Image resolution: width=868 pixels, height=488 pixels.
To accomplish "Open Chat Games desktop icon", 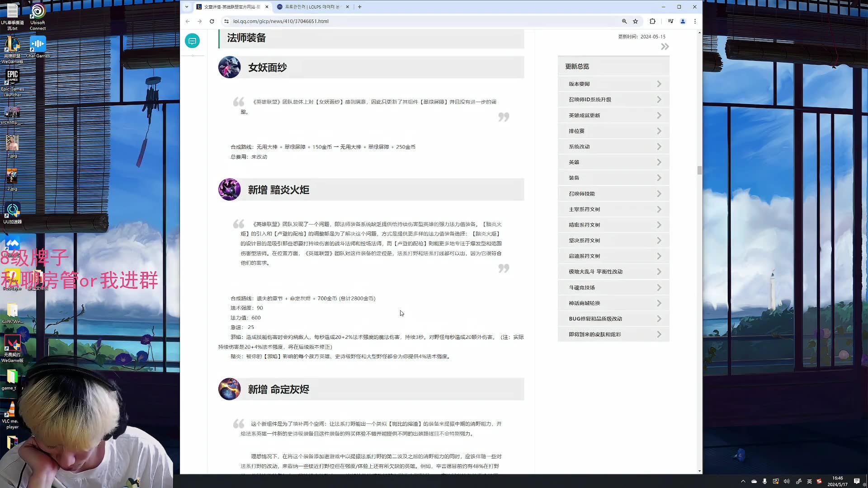I will coord(38,47).
